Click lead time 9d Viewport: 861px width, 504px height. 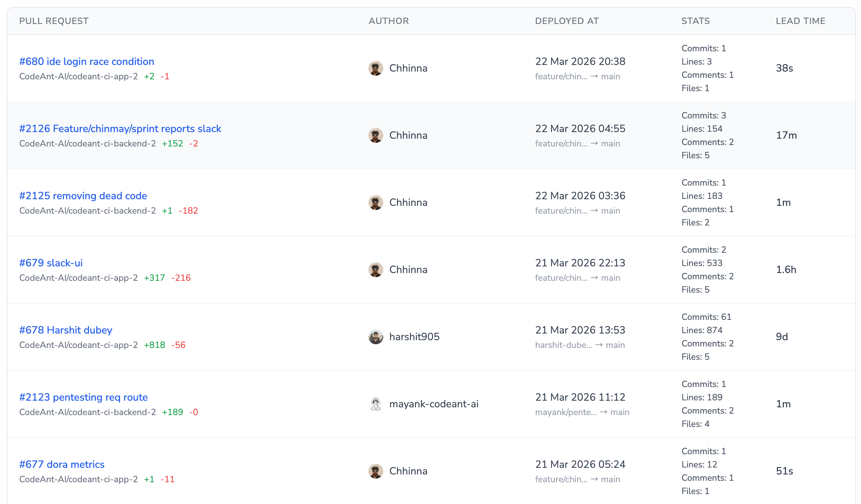[x=782, y=336]
